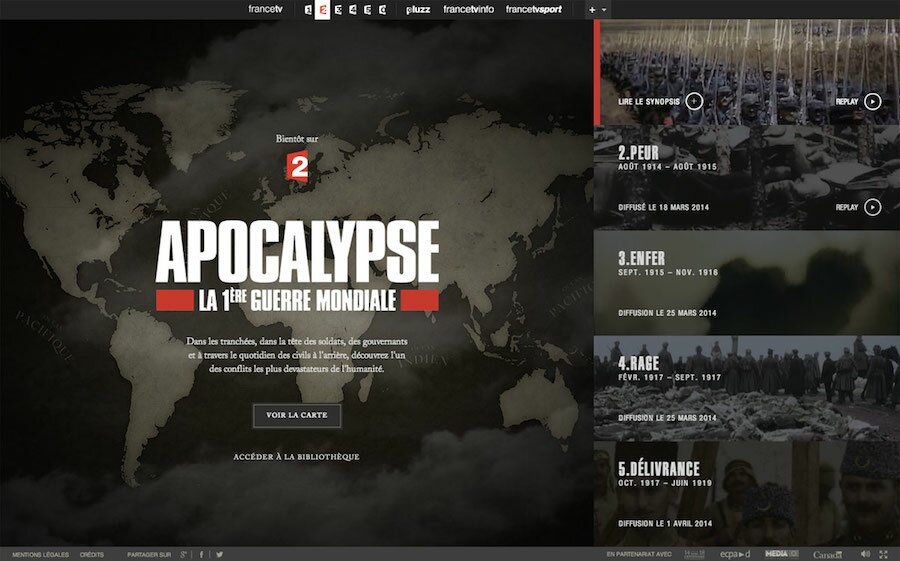The image size is (900, 561).
Task: Mute sound with the speaker icon
Action: (866, 555)
